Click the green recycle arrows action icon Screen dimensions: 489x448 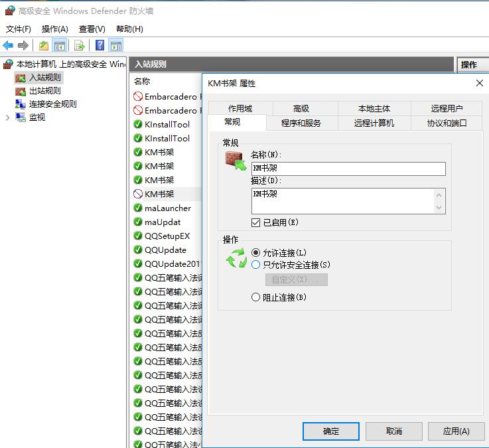236,258
